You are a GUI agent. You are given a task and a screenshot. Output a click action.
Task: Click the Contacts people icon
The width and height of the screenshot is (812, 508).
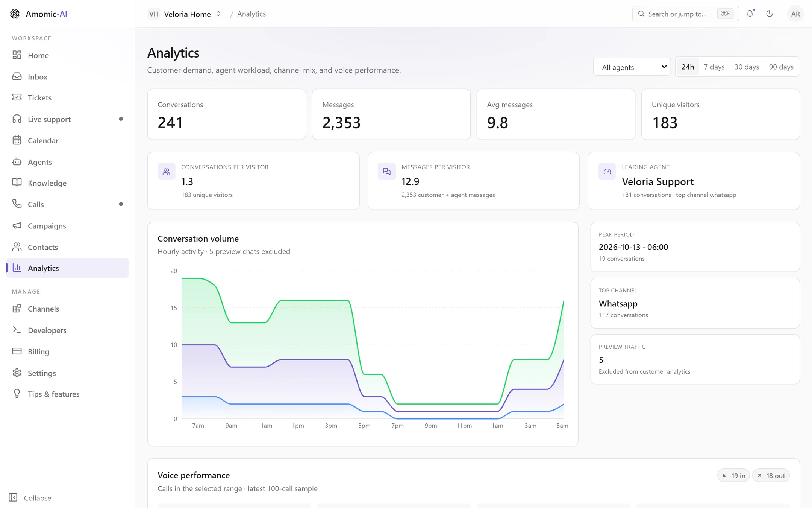[17, 247]
